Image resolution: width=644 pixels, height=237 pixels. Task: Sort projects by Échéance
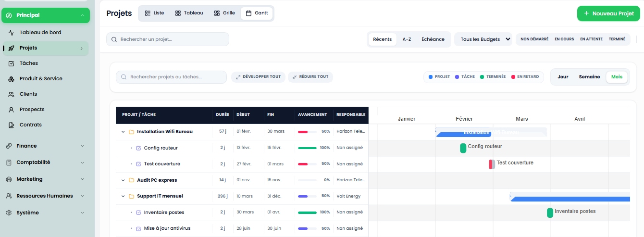[433, 39]
